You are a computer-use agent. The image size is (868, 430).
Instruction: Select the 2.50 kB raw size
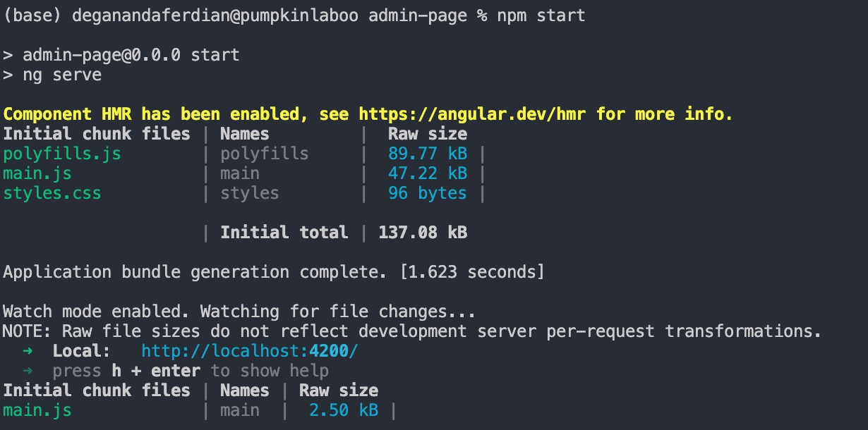click(344, 410)
